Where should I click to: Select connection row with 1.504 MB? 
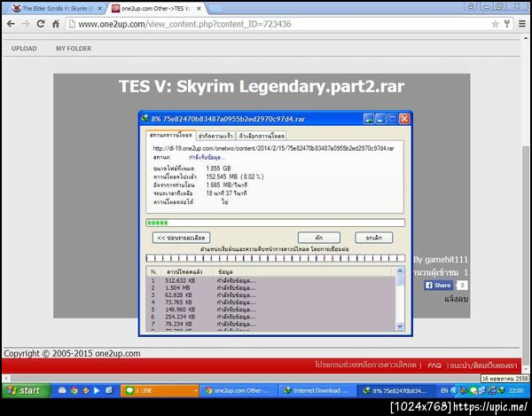[270, 287]
